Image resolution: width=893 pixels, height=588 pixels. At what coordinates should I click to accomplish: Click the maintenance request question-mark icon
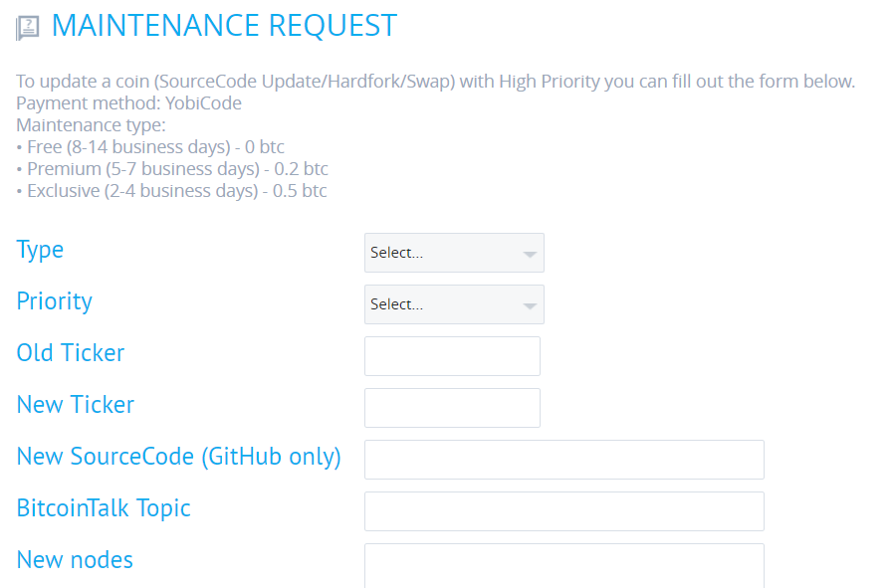click(x=28, y=28)
